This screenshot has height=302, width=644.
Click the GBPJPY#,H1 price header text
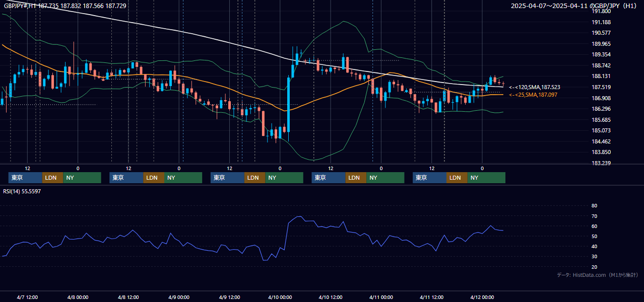tap(65, 6)
